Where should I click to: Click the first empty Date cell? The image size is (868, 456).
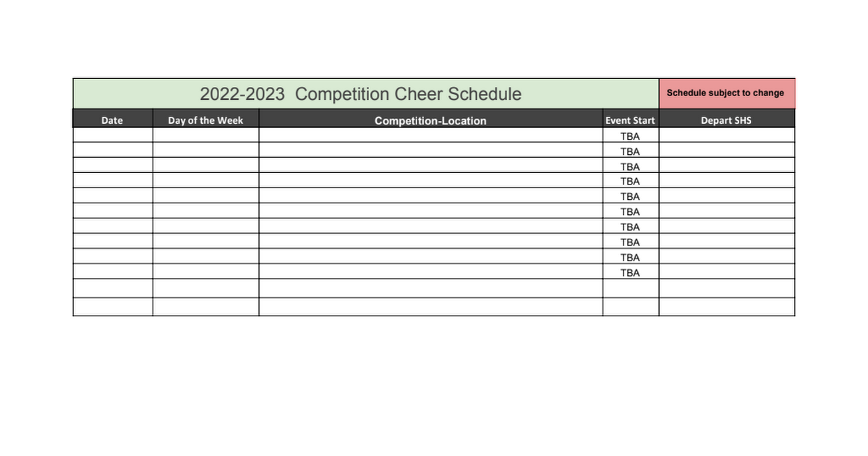click(x=113, y=135)
